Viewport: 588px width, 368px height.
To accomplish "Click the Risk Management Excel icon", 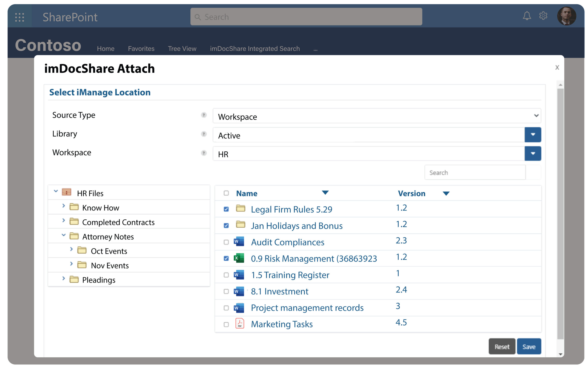I will tap(239, 258).
